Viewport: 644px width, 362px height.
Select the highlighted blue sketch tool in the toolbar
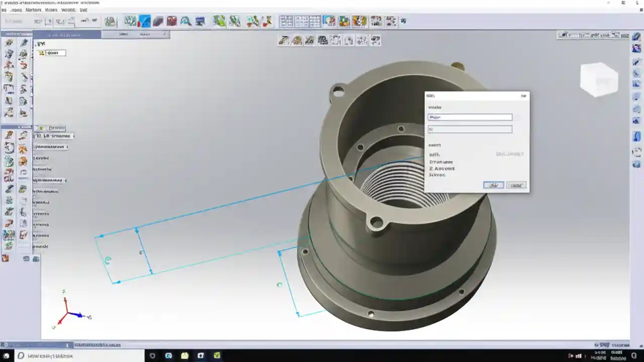(x=145, y=21)
